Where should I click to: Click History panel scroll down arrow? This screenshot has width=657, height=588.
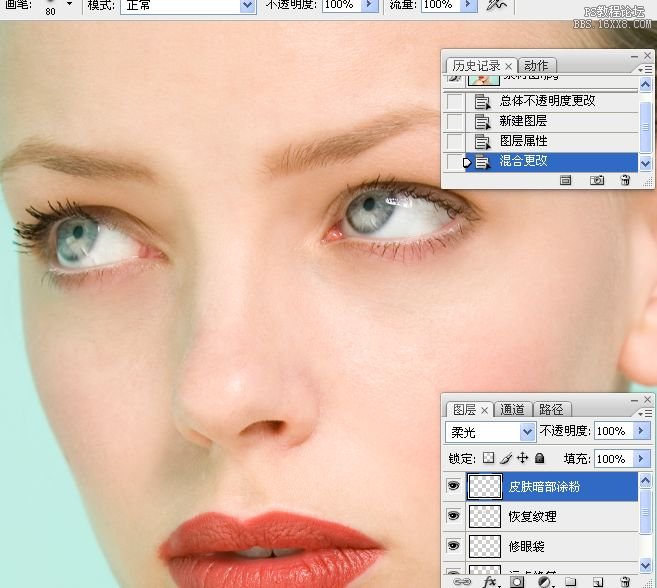645,163
